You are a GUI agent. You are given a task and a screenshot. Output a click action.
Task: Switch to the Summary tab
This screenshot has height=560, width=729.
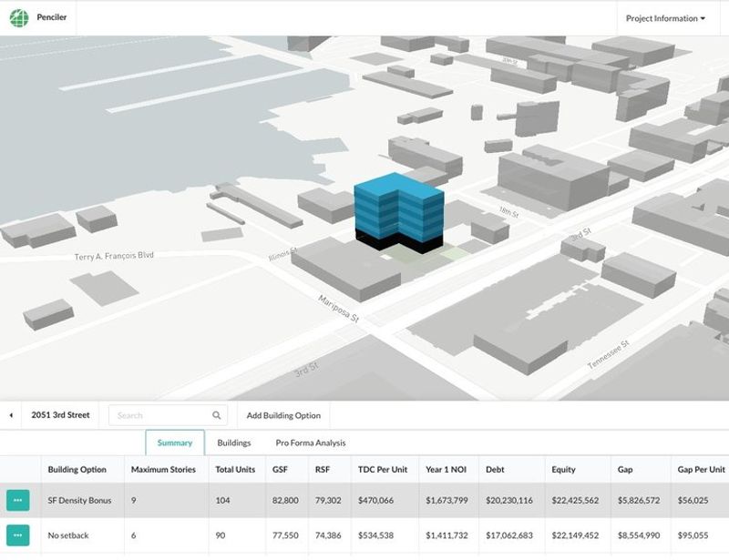[x=174, y=443]
